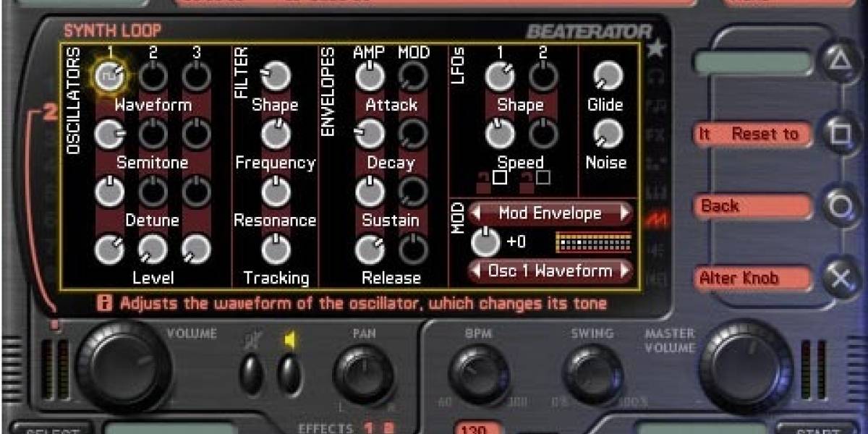Click the modulation matrix grid display
The height and width of the screenshot is (434, 868).
point(593,242)
